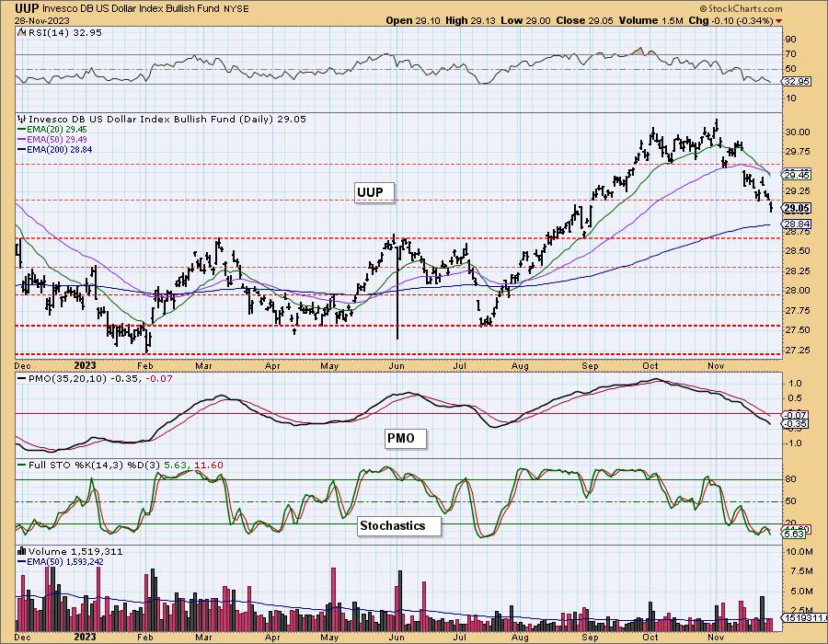Screen dimensions: 828x644
Task: Click the Chg -0.10 (-0.34%) value
Action: pos(731,20)
